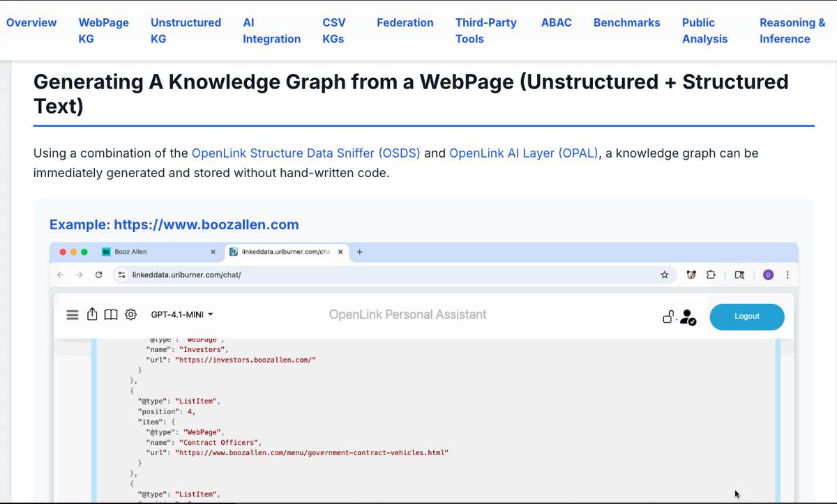Image resolution: width=837 pixels, height=504 pixels.
Task: Open the purple profile avatar
Action: 768,275
